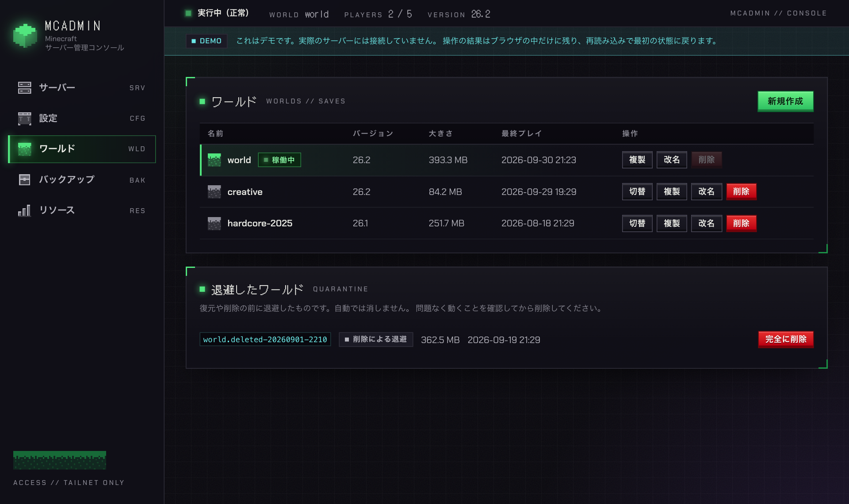Image resolution: width=849 pixels, height=504 pixels.
Task: Click the gray block icon in the hardcore-2025 row
Action: click(214, 223)
